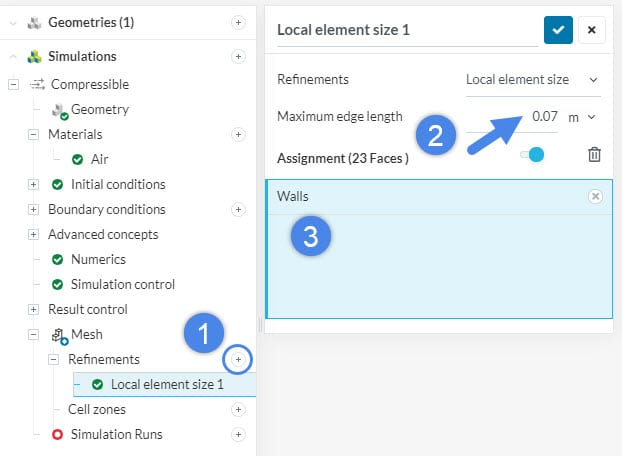Screen dimensions: 622x456
Task: Click the Materials tree label
Action: pos(75,135)
